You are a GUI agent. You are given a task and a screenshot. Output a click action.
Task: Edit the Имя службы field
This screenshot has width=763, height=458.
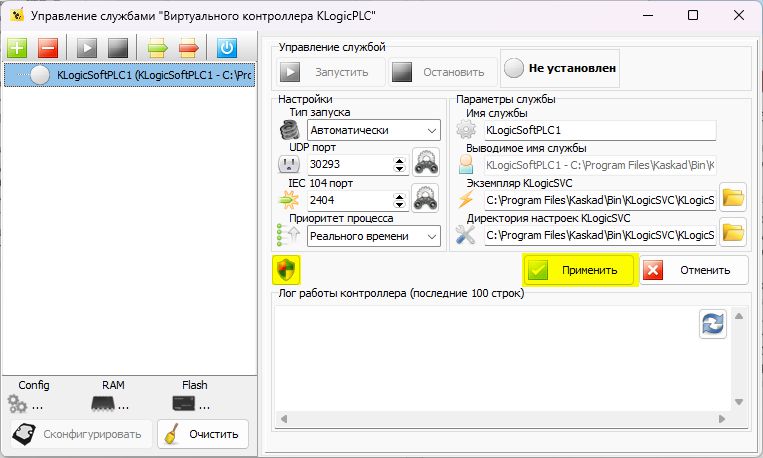click(x=600, y=130)
